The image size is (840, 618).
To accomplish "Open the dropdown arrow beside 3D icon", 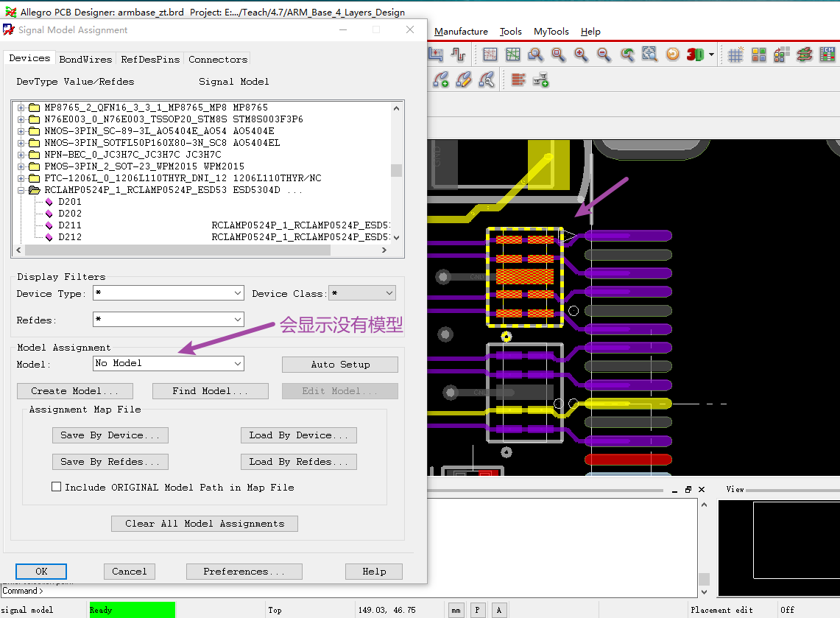I will pyautogui.click(x=711, y=55).
